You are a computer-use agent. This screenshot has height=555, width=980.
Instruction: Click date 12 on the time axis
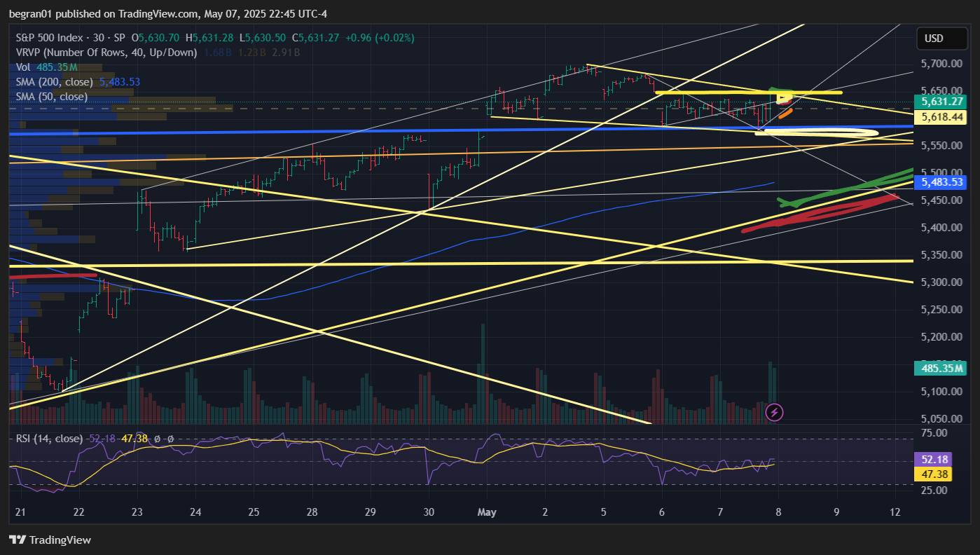(x=895, y=512)
